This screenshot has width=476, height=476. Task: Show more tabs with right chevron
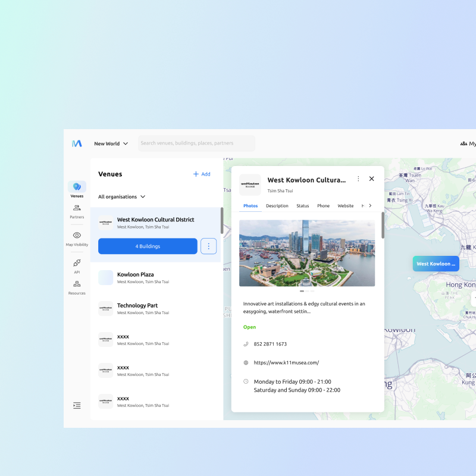click(370, 205)
